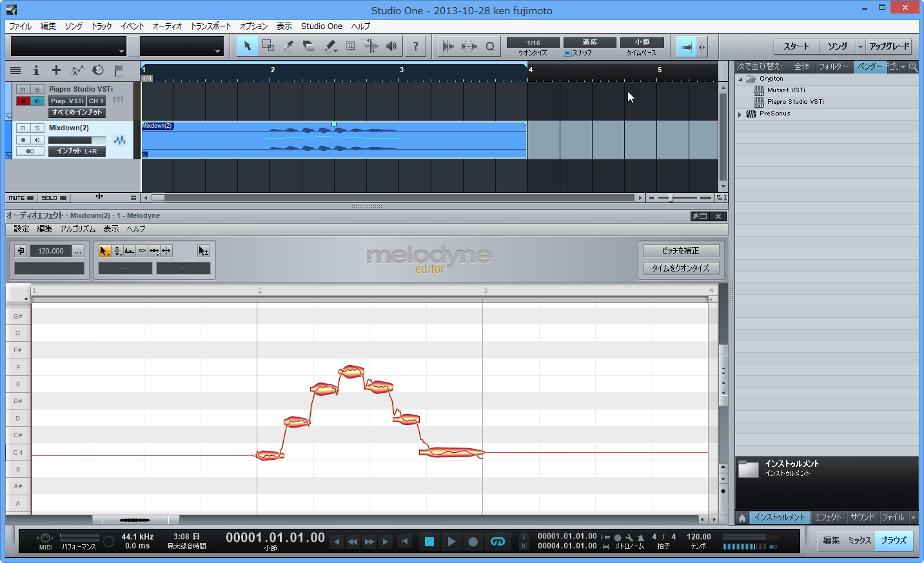
Task: Select the Split (knife) tool
Action: tap(289, 46)
